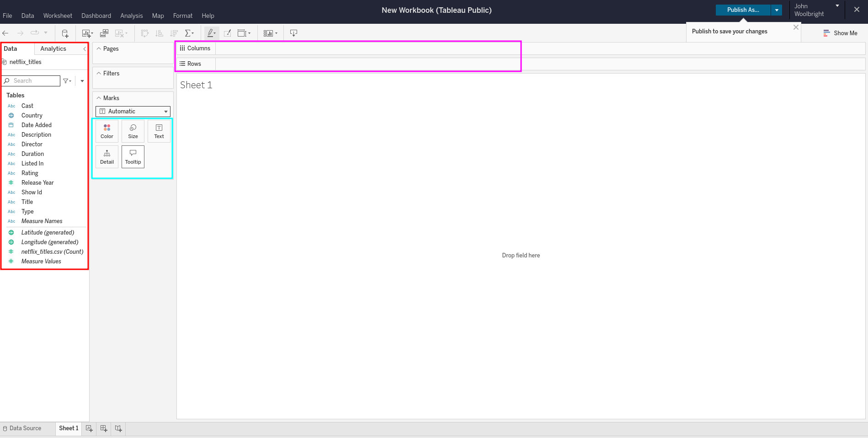
Task: Sort ascending toolbar icon
Action: tap(159, 33)
